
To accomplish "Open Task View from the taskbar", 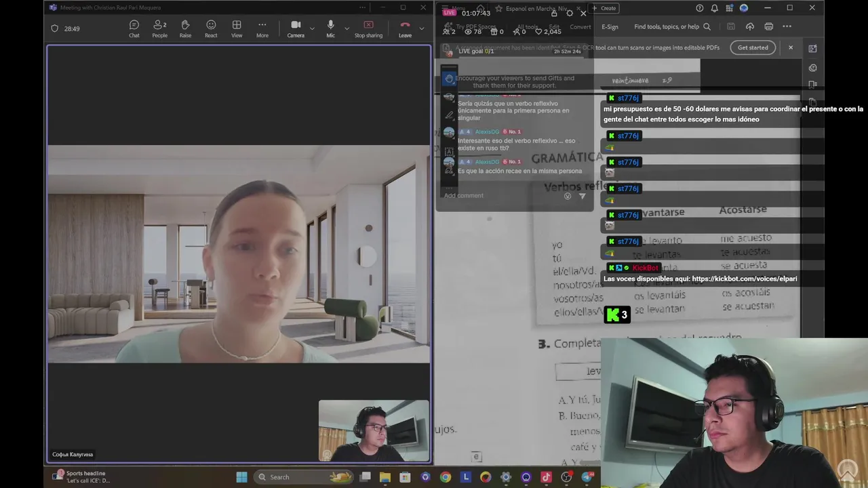I will pos(365,477).
